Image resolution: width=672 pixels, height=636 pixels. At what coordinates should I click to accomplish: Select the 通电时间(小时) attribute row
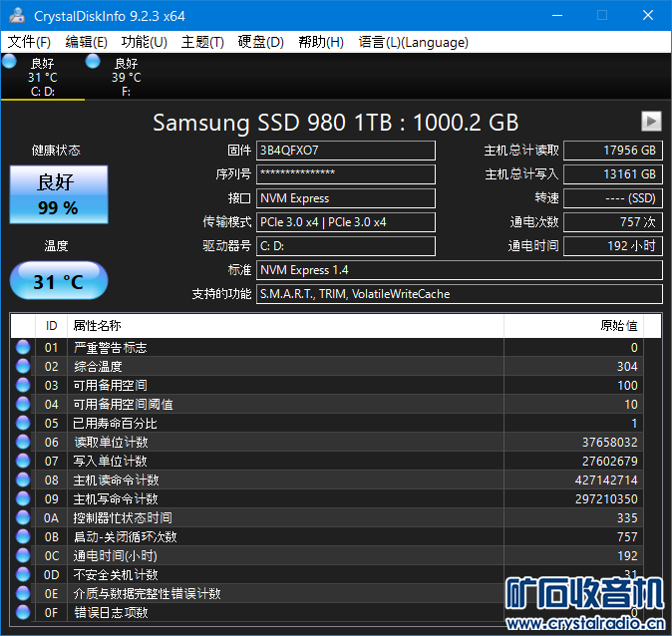point(327,555)
